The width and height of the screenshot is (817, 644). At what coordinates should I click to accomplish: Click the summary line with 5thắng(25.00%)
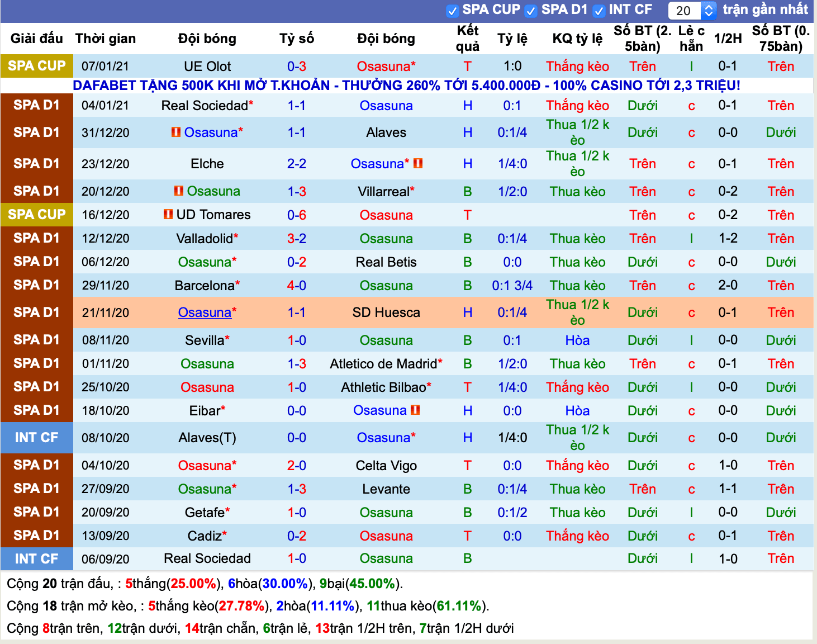pos(205,584)
